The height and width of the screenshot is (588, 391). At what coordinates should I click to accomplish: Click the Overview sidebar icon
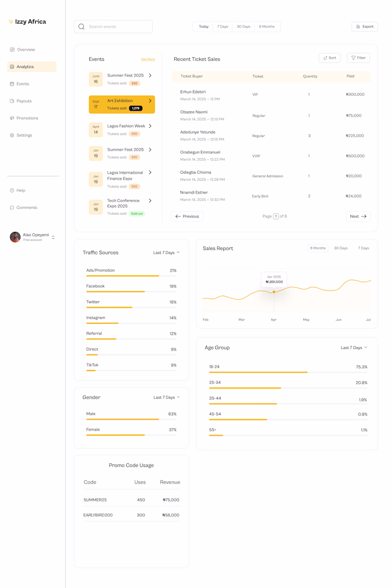coord(12,50)
